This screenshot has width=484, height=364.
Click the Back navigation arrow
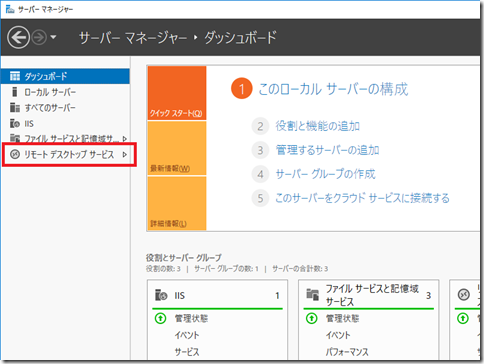tap(19, 37)
